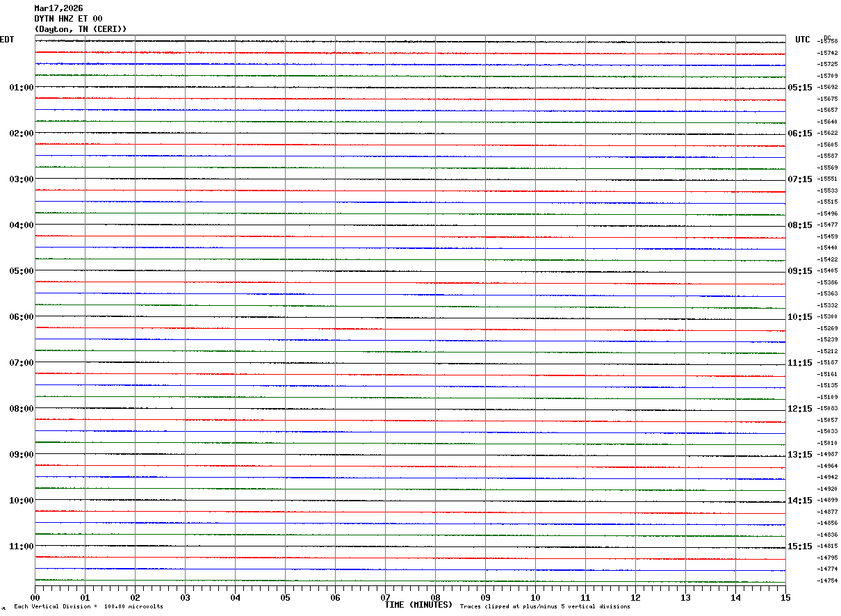Select the 08:00 EDT time label

tap(22, 409)
